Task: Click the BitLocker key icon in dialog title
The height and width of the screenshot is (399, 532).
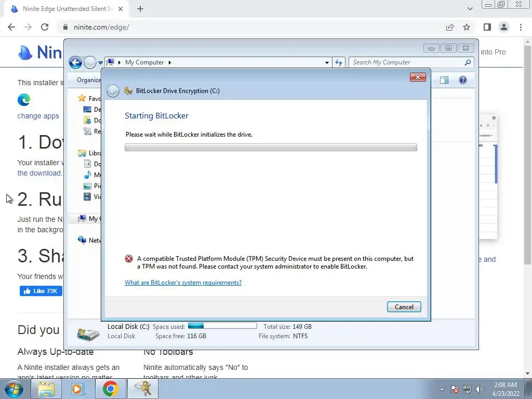Action: click(128, 90)
